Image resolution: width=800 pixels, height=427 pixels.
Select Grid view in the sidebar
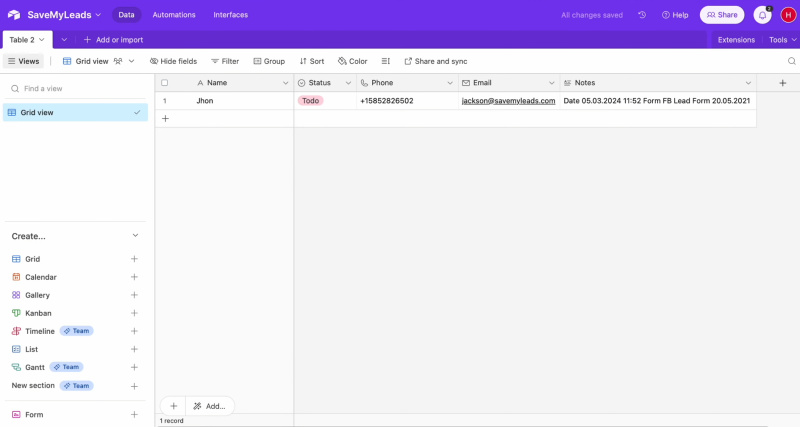click(75, 113)
